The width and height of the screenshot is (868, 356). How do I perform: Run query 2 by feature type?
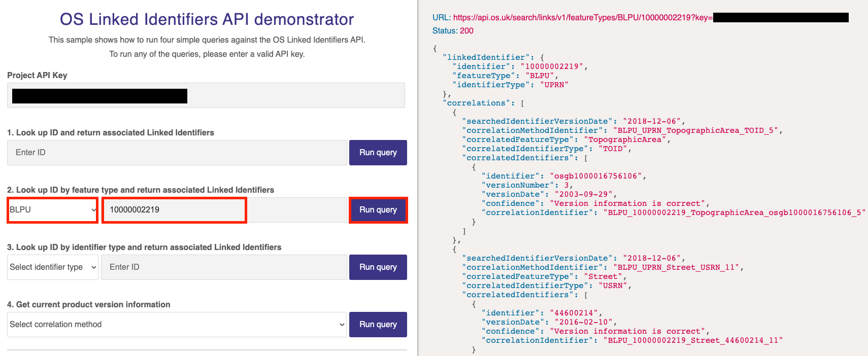click(378, 210)
